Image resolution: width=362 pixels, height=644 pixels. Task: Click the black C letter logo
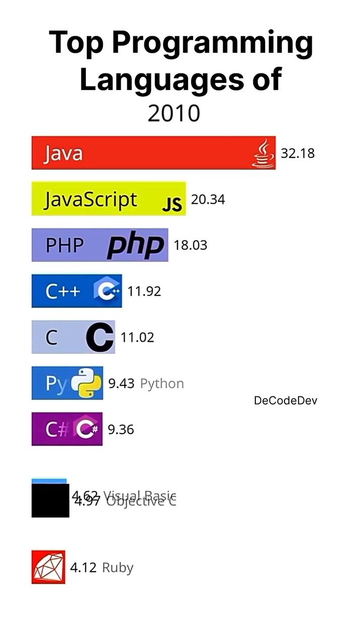tap(100, 338)
